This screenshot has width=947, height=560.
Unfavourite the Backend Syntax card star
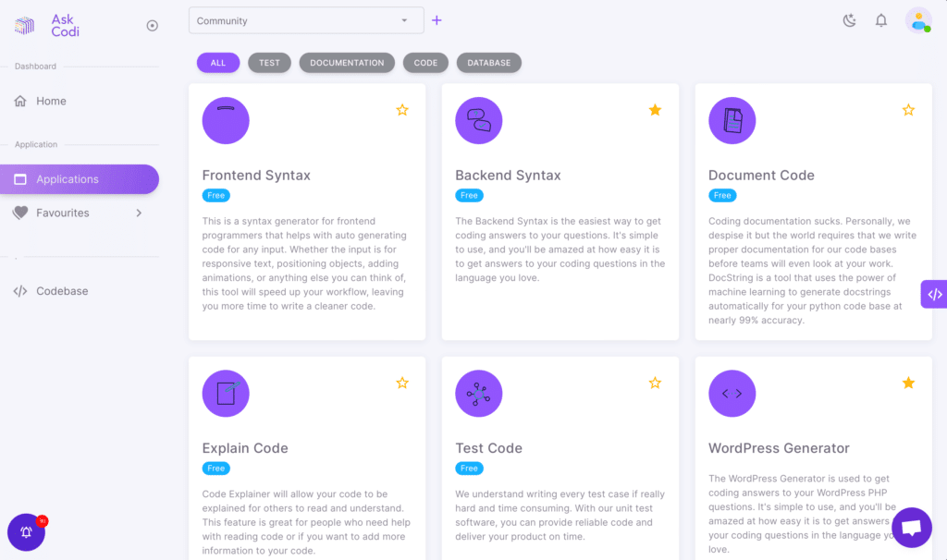[655, 110]
